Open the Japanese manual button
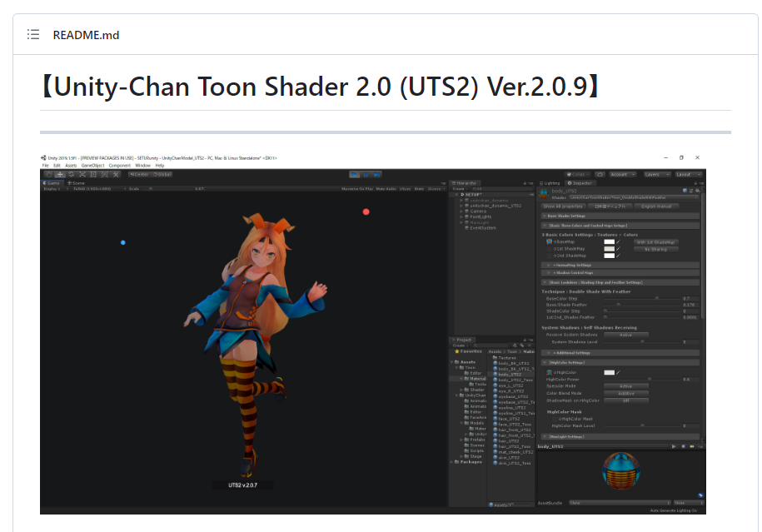 (x=610, y=206)
